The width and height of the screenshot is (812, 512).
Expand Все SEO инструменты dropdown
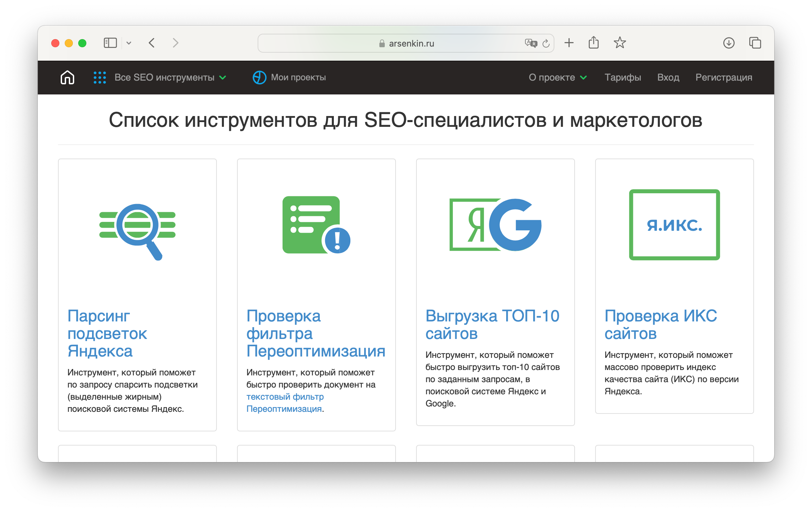click(x=165, y=77)
